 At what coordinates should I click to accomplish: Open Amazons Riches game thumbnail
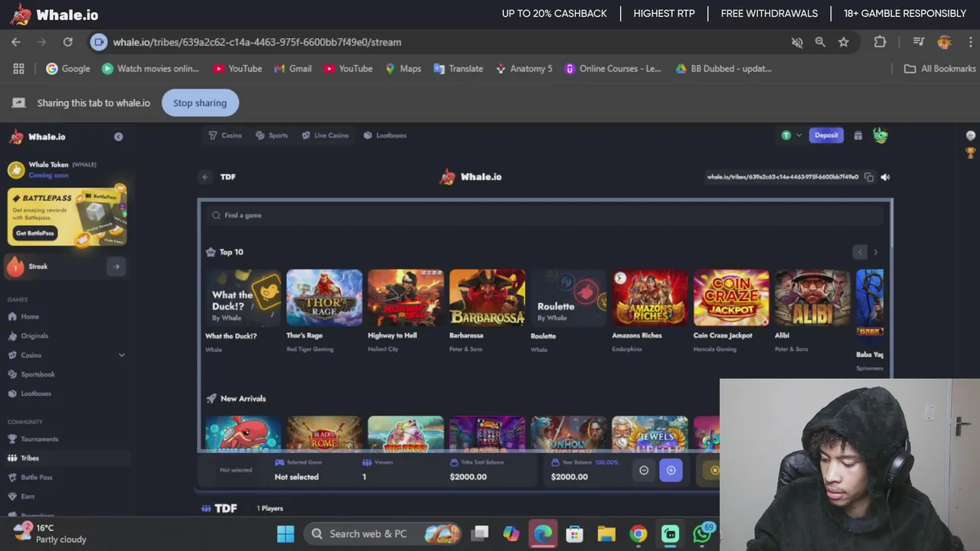pyautogui.click(x=650, y=298)
